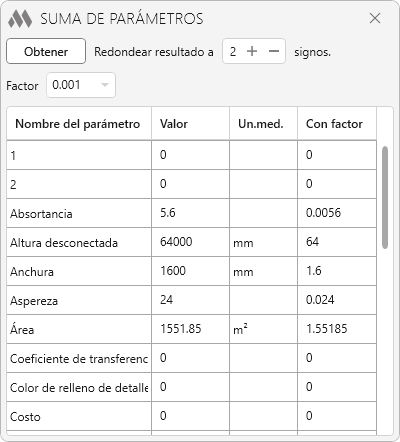Select the Coeficiente de transferencia row

[x=191, y=358]
